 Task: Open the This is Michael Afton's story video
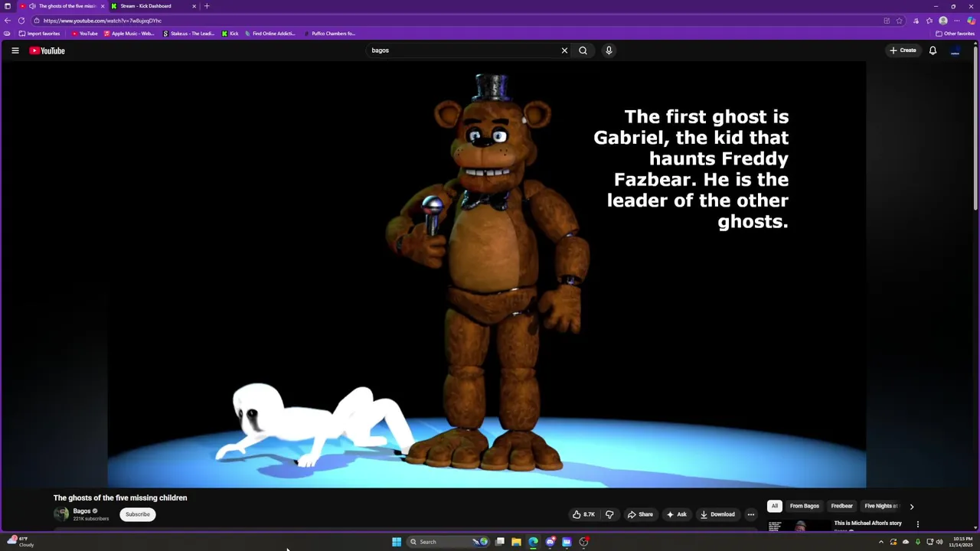[x=868, y=523]
